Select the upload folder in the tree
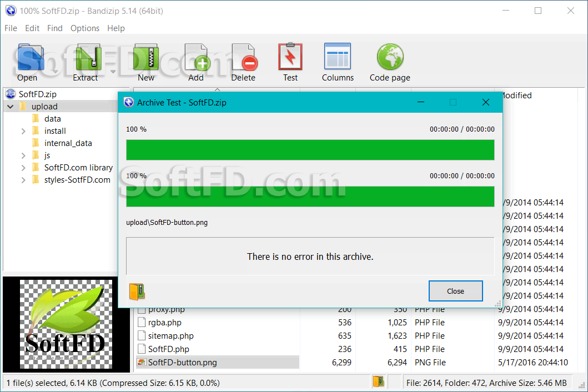 point(44,107)
